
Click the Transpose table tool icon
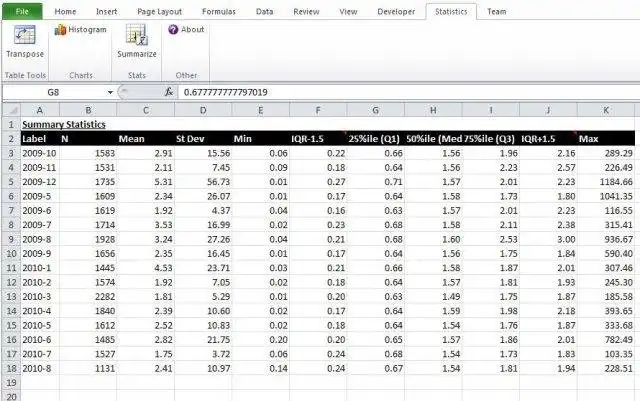(24, 34)
